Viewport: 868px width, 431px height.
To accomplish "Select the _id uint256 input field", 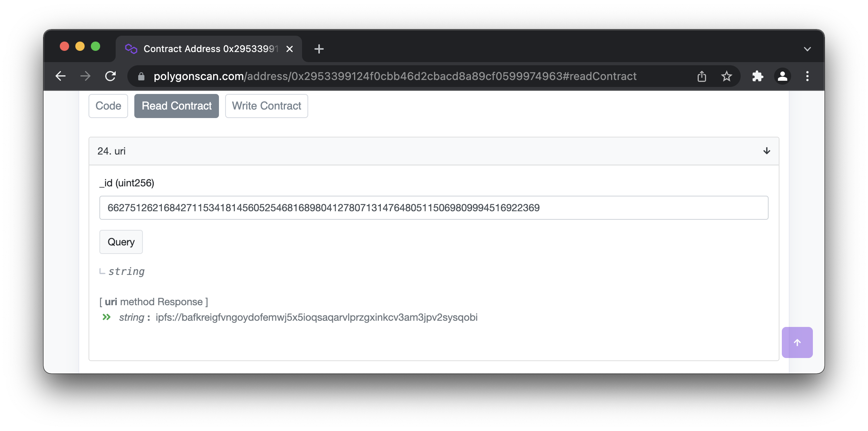I will point(434,208).
